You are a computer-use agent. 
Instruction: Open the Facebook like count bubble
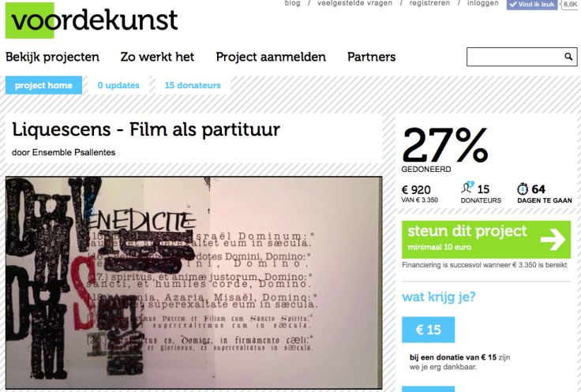pos(571,5)
